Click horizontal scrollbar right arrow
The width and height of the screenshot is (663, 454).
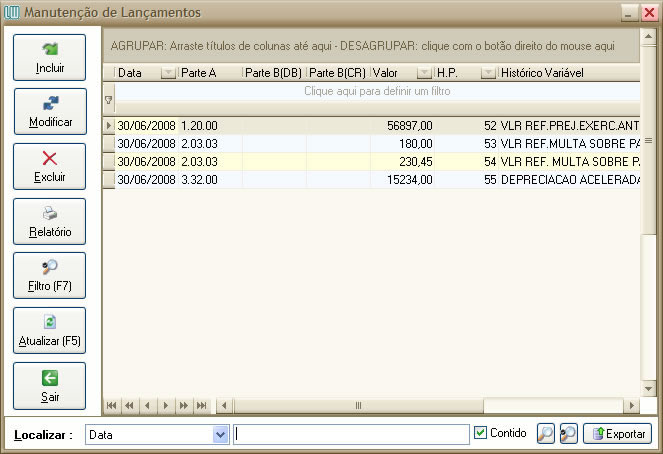click(632, 406)
